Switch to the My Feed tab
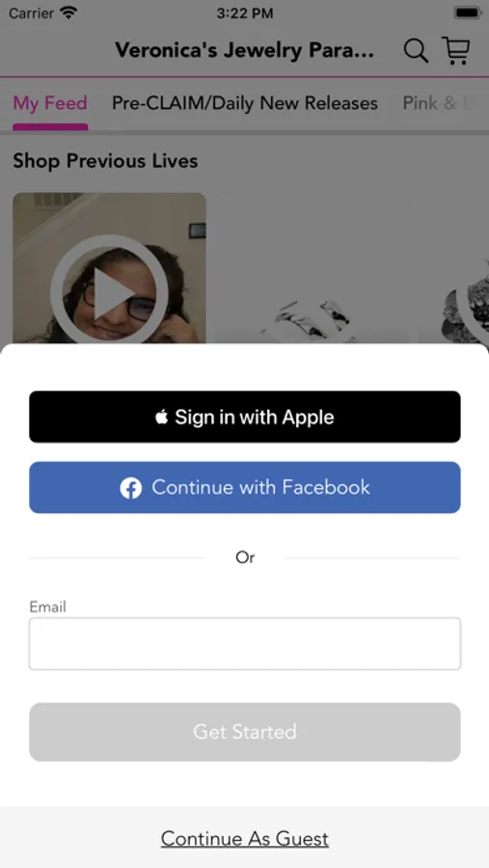489x868 pixels. coord(50,103)
